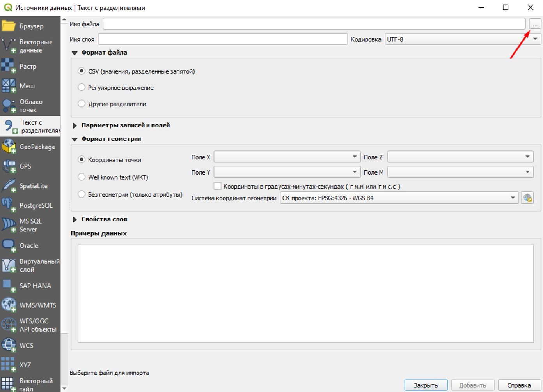Screen dimensions: 543x392
Task: Open the UTF-8 encoding dropdown
Action: coord(463,39)
